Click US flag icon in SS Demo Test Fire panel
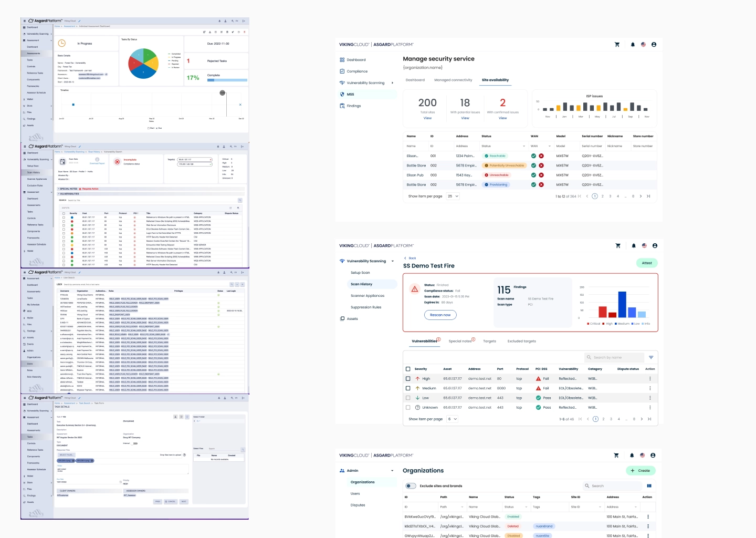The image size is (756, 538). [644, 245]
